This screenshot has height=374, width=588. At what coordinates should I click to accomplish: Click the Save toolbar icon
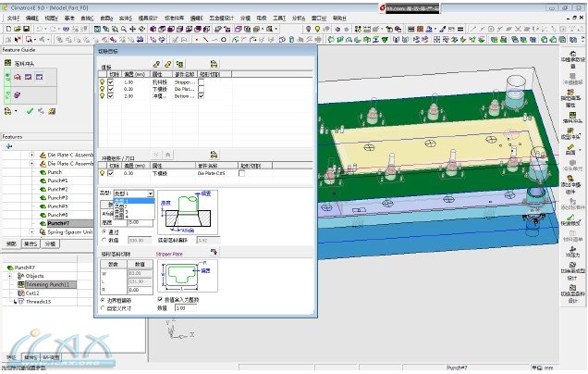tap(27, 29)
